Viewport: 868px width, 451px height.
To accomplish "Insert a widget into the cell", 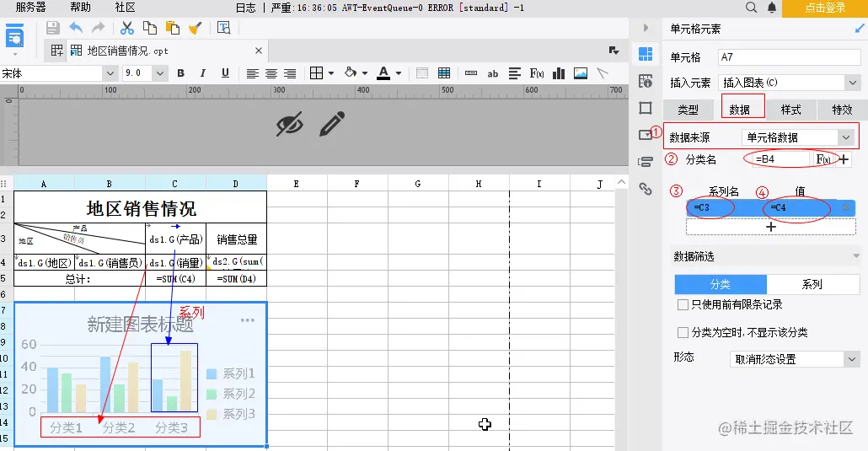I will click(x=471, y=73).
